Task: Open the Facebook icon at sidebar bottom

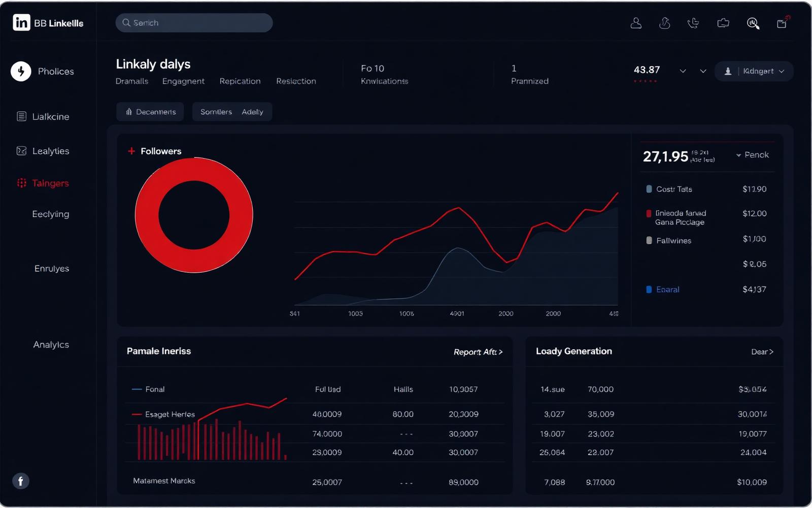Action: click(21, 481)
